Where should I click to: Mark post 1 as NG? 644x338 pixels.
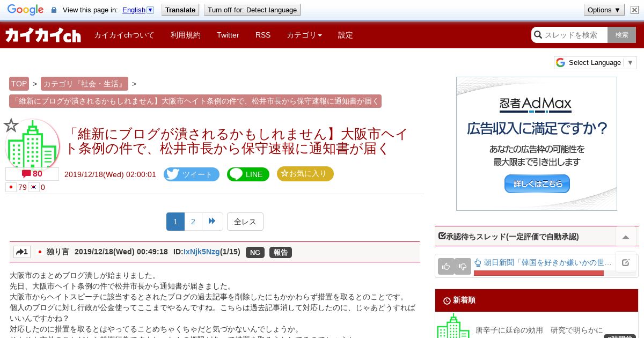[x=255, y=252]
